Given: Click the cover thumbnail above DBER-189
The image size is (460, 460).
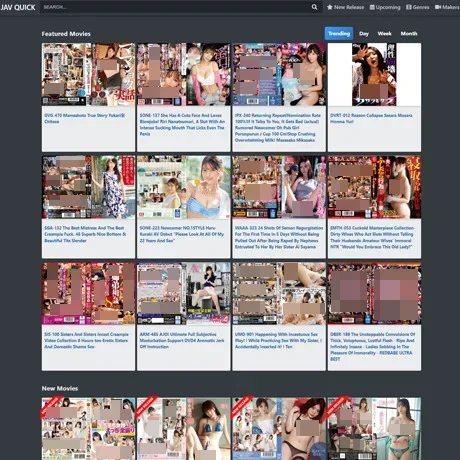Looking at the screenshot, I should 374,293.
